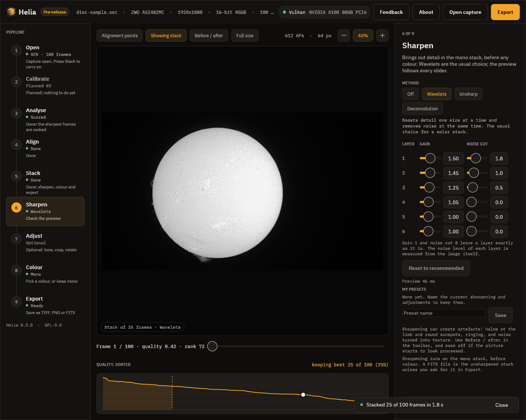This screenshot has height=420, width=526.
Task: Click layer 2 noise cut value 1.0
Action: coord(499,173)
